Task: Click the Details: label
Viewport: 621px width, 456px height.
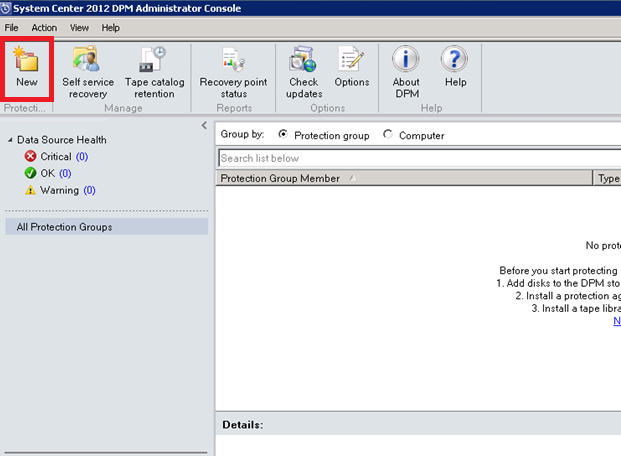Action: coord(243,425)
